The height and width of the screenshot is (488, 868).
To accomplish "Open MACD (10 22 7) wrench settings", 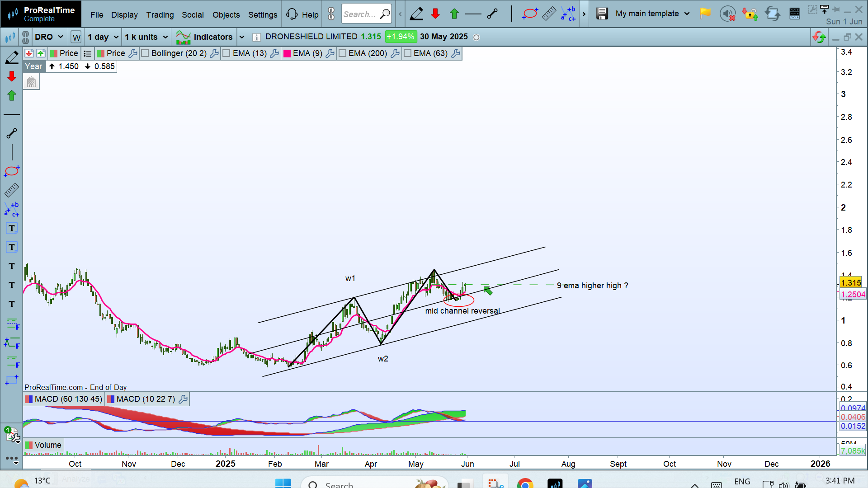I will coord(183,399).
